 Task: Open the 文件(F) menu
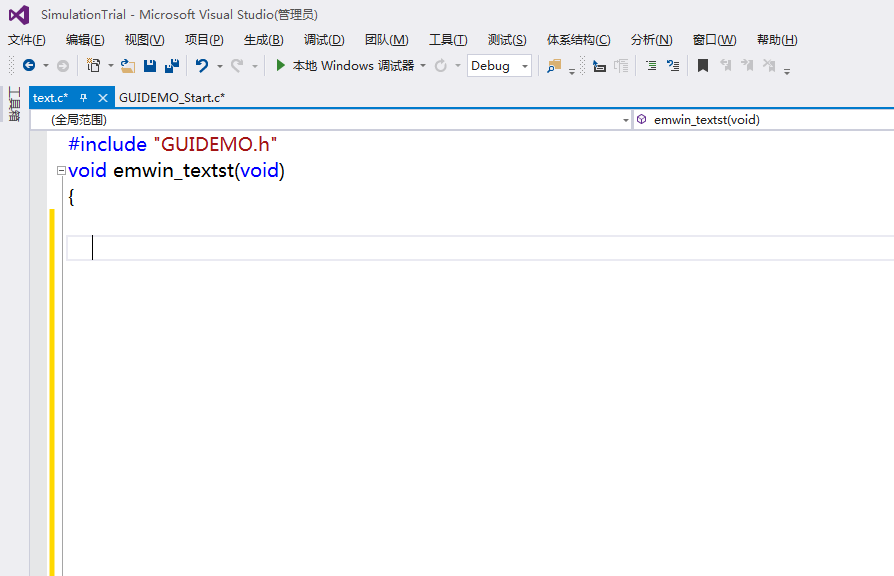pyautogui.click(x=26, y=40)
